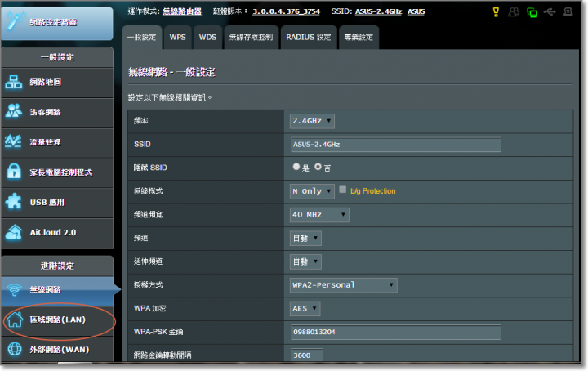Click the setup wizard magic wand icon
Image resolution: width=588 pixels, height=371 pixels.
(15, 20)
